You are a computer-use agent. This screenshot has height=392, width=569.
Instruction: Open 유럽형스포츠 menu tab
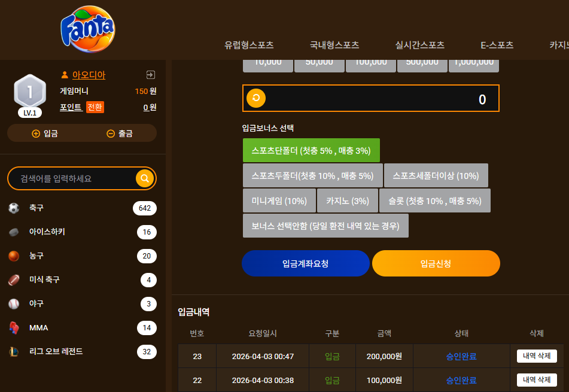point(249,45)
